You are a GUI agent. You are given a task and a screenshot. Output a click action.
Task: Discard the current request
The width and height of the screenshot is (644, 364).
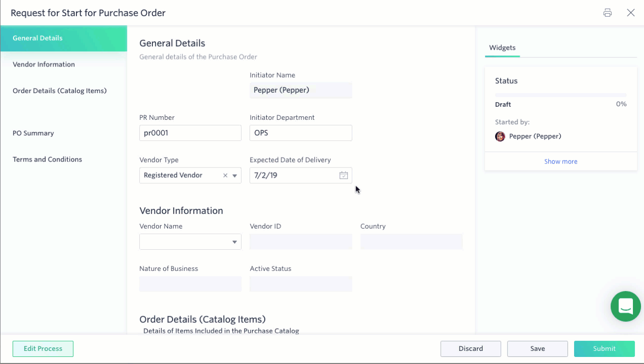tap(470, 348)
